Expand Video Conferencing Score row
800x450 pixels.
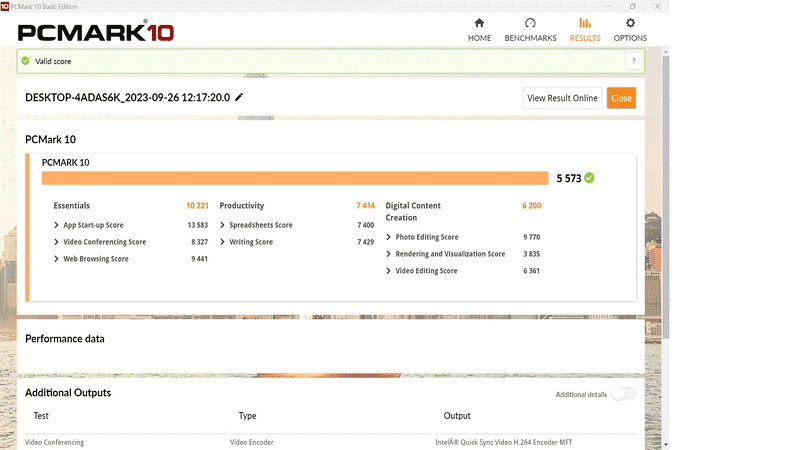pos(56,242)
